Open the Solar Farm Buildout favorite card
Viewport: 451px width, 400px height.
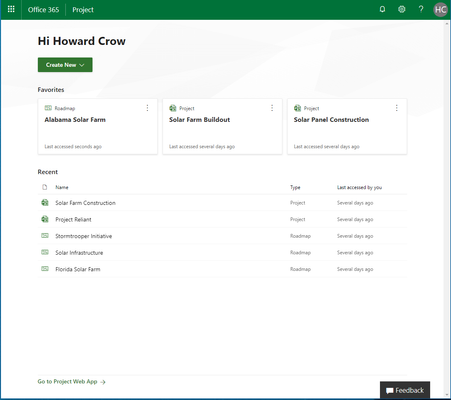coord(222,126)
